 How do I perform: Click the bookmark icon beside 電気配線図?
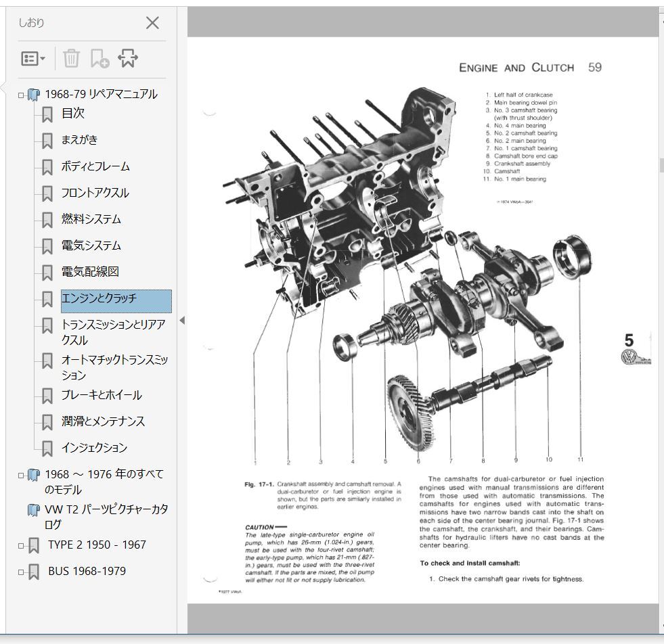(x=47, y=273)
